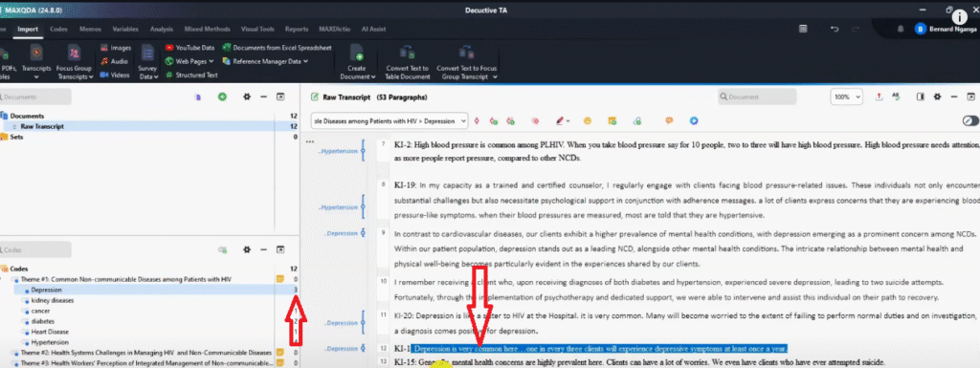980x368 pixels.
Task: Import Videos into the project
Action: [x=115, y=75]
